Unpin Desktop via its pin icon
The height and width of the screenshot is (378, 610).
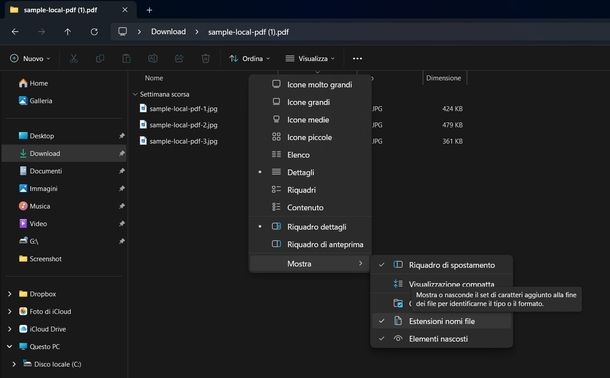122,136
